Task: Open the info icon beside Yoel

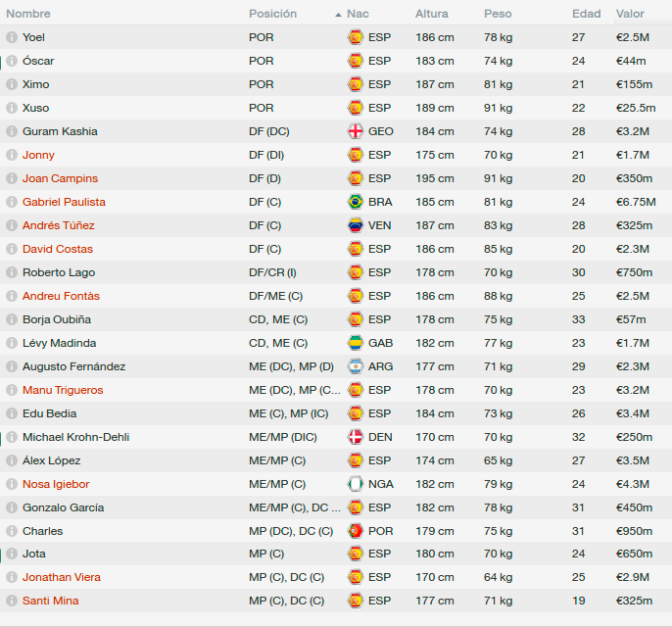Action: click(12, 37)
